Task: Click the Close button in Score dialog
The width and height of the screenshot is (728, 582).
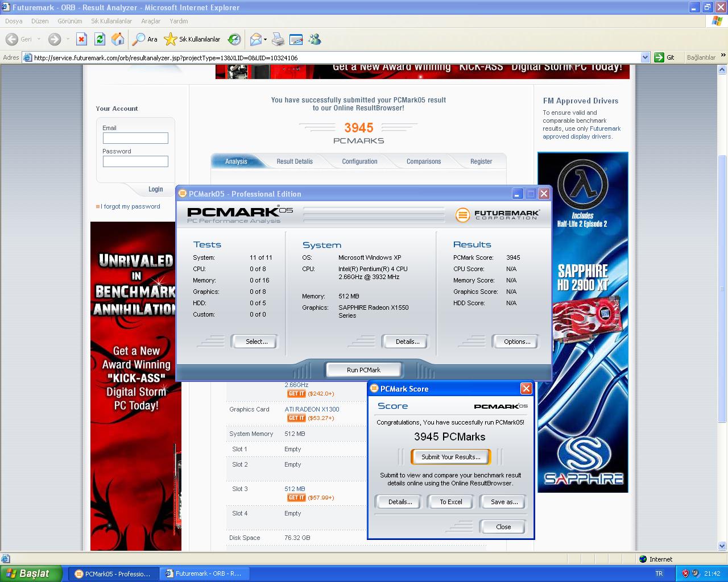Action: point(503,527)
